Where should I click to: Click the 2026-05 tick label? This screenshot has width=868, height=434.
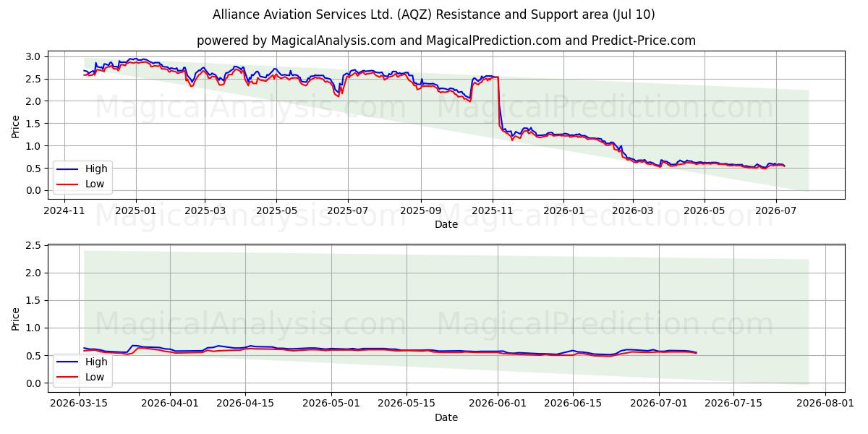coord(704,210)
